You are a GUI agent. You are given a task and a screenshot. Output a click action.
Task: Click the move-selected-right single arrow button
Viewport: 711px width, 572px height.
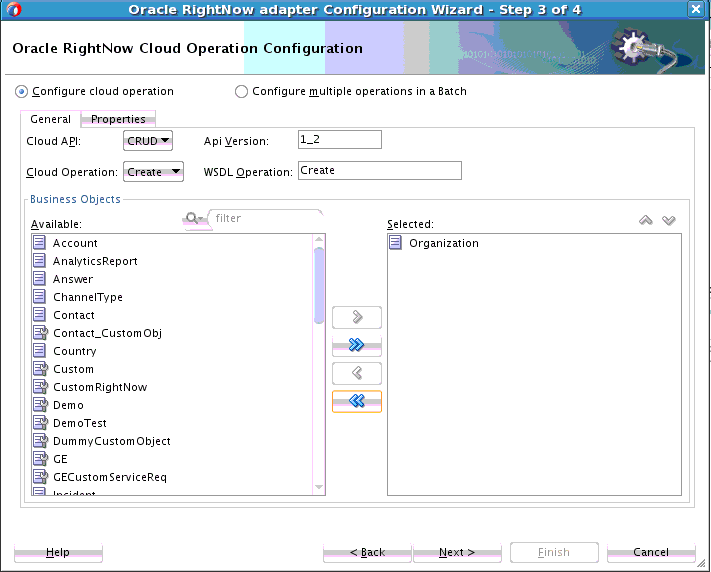[357, 318]
